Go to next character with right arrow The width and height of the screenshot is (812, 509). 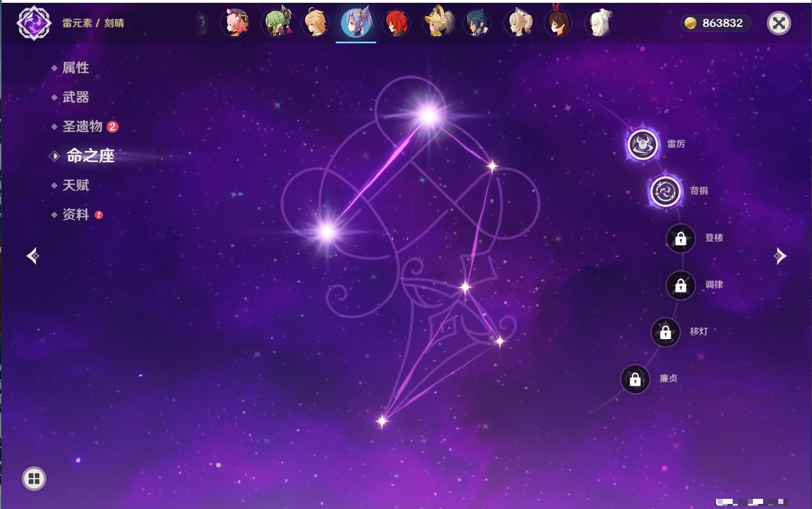click(780, 256)
